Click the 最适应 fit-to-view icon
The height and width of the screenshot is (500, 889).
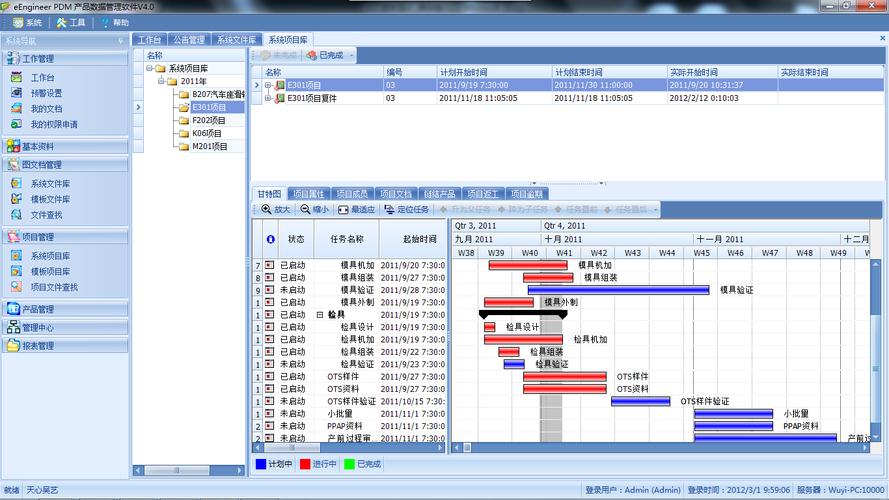343,210
